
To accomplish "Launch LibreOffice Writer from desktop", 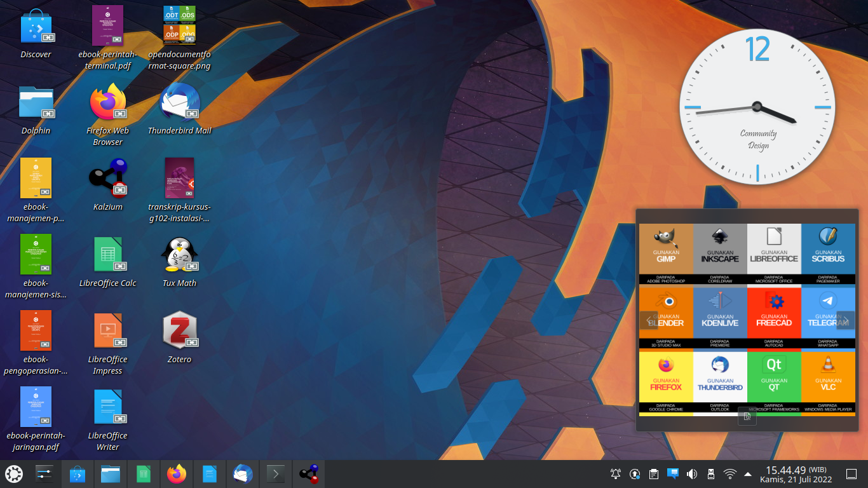I will coord(107,419).
